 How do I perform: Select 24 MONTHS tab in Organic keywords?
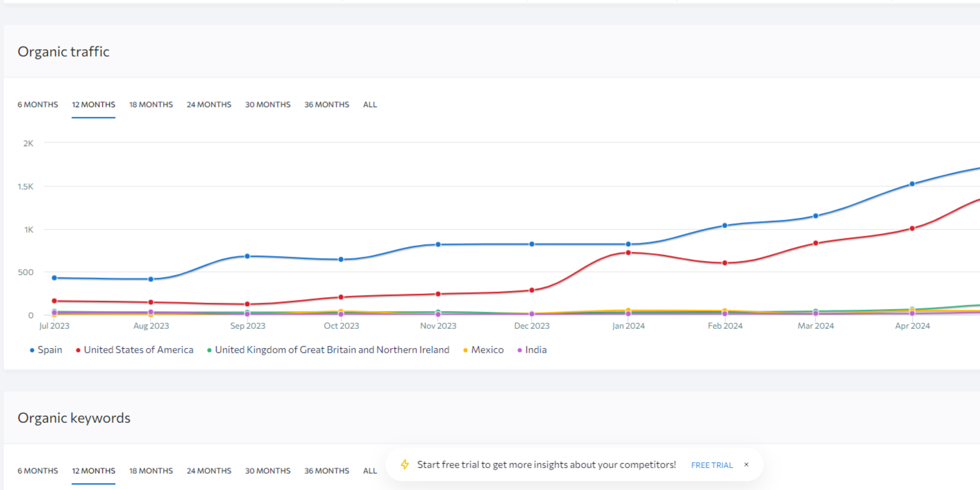click(209, 471)
